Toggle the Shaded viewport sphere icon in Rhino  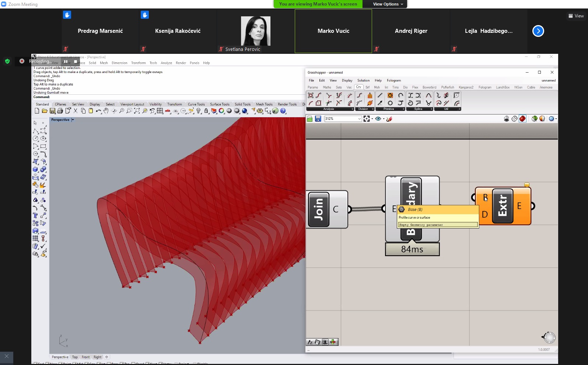pos(229,111)
